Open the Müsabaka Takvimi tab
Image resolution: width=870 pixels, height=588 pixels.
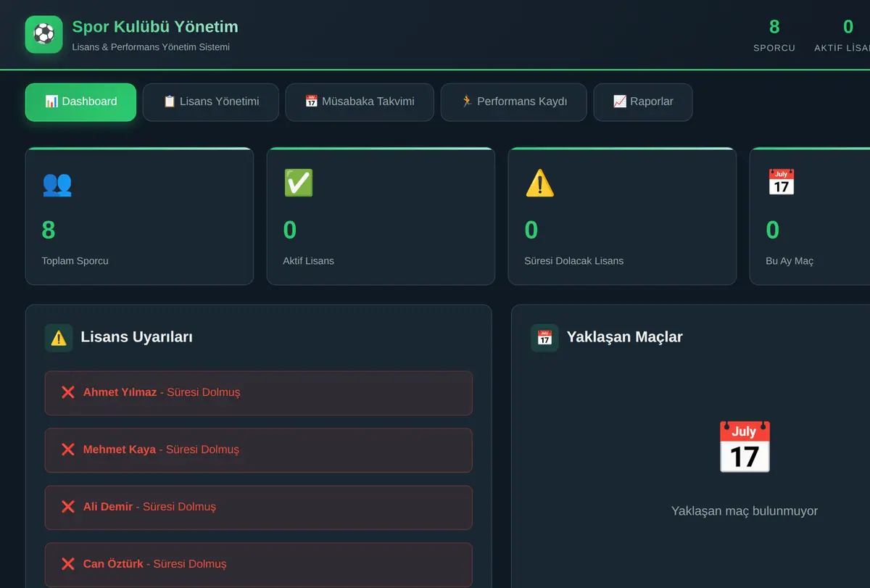coord(360,102)
